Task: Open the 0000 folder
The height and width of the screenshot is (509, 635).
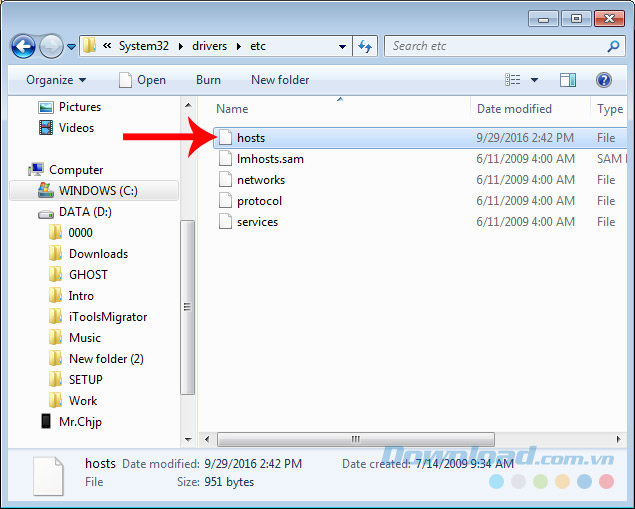Action: (x=70, y=233)
